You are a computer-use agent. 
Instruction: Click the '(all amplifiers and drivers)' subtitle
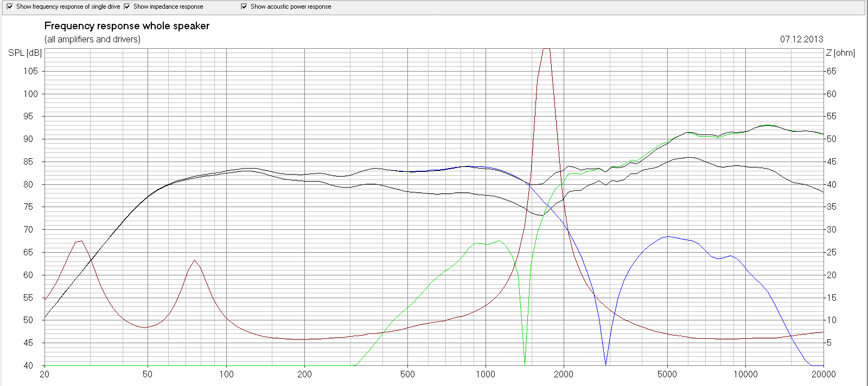92,39
